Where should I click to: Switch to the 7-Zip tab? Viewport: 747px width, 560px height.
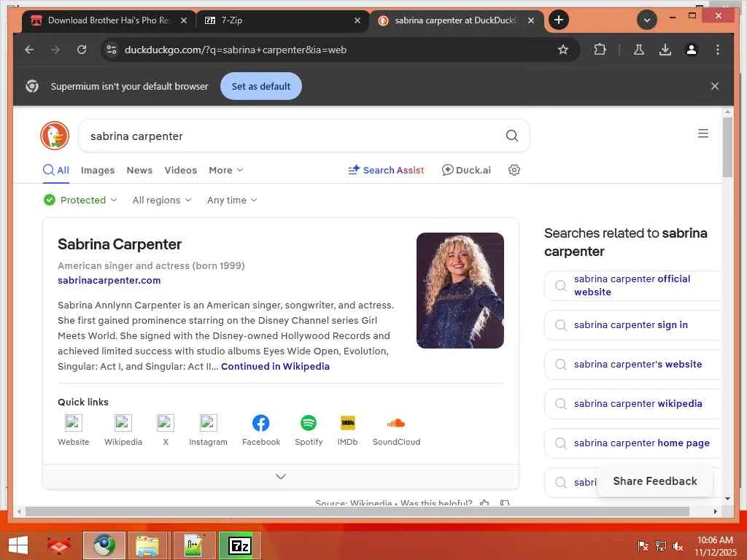[x=282, y=20]
